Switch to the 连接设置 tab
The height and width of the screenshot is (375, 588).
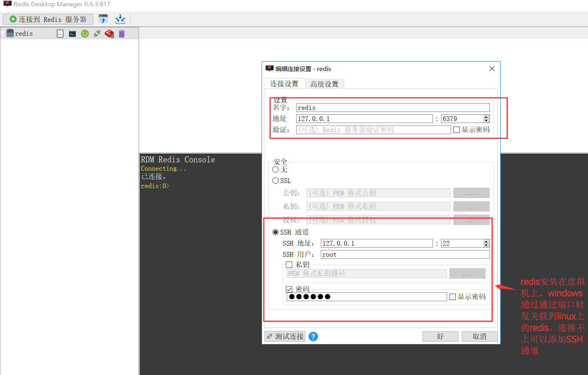[284, 84]
